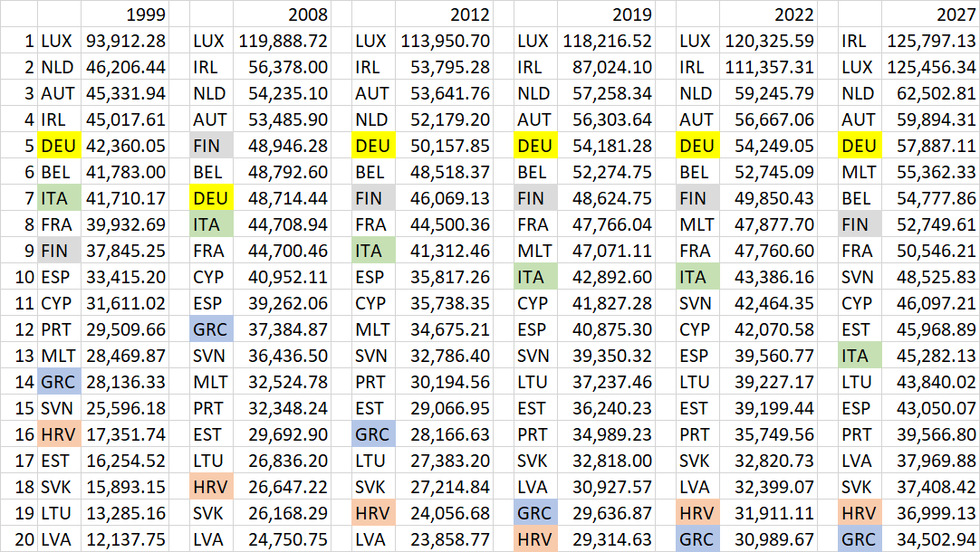Click the LVA cell beside 12,137.75
980x552 pixels.
(60, 539)
